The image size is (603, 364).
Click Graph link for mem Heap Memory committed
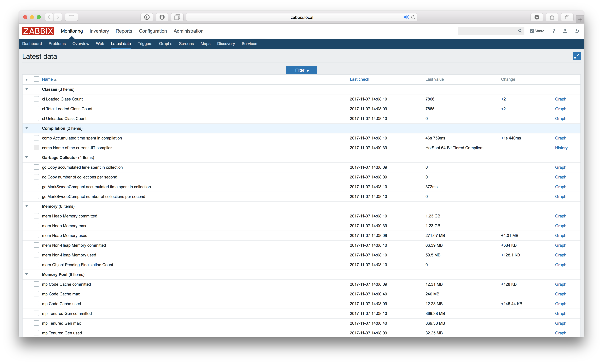561,216
